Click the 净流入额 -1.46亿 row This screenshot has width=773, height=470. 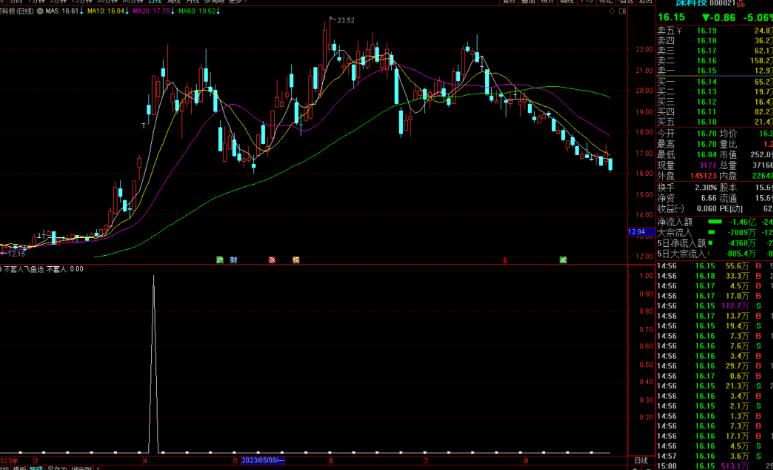coord(715,222)
